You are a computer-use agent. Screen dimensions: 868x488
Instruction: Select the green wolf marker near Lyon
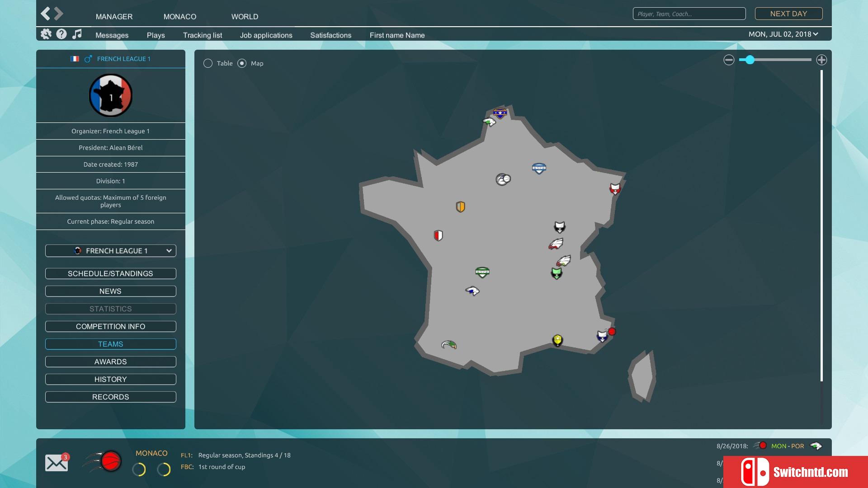[557, 273]
